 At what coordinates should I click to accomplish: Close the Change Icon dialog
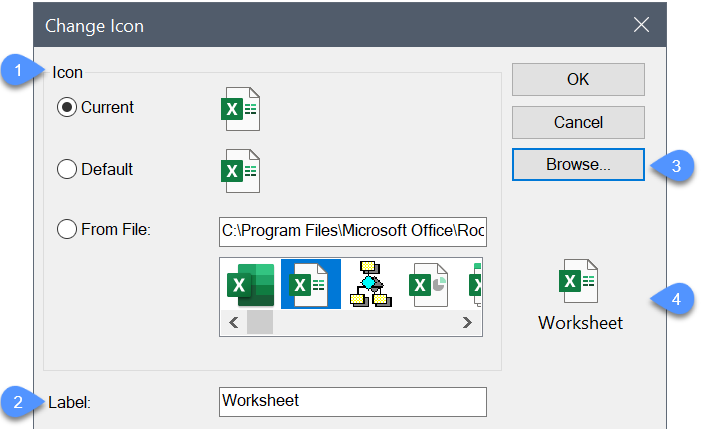point(642,26)
